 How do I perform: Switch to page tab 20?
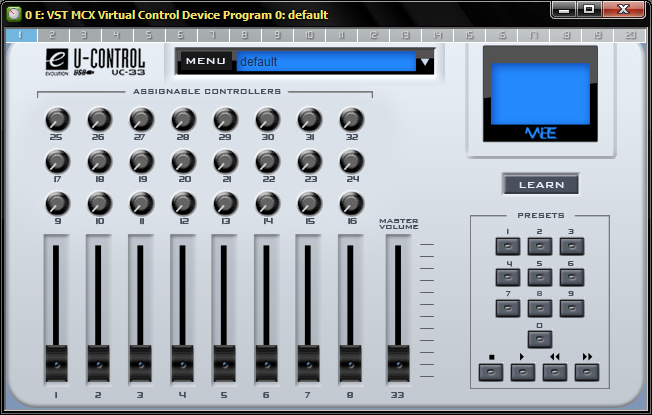[x=630, y=35]
